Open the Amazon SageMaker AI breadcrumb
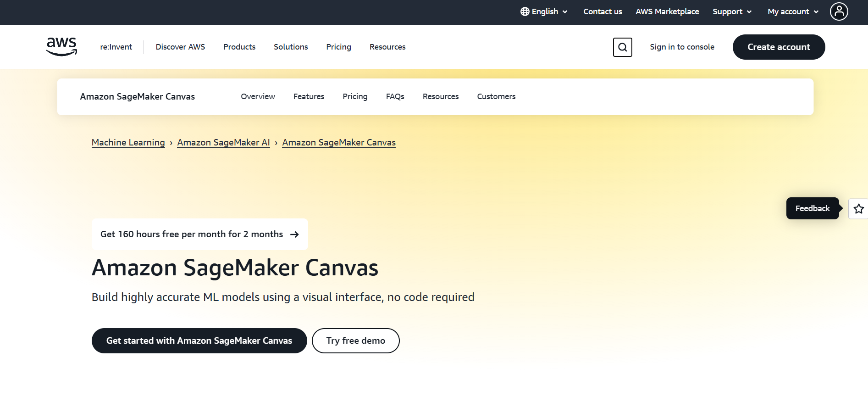 click(x=223, y=142)
